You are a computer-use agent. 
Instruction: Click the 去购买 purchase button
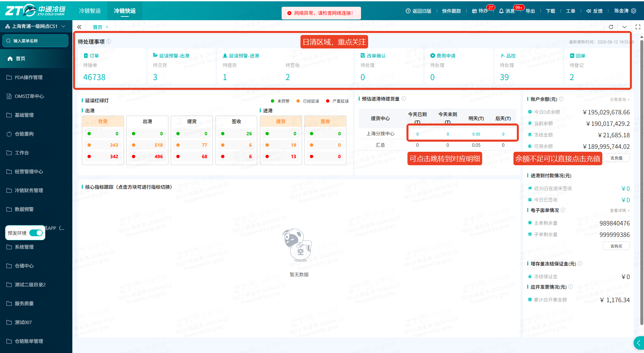(x=616, y=246)
